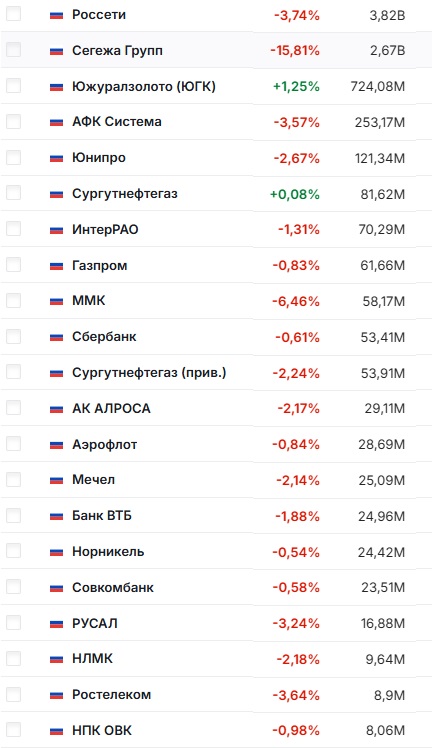Enable the checkbox for НПК ОВК
The width and height of the screenshot is (432, 748).
point(13,730)
